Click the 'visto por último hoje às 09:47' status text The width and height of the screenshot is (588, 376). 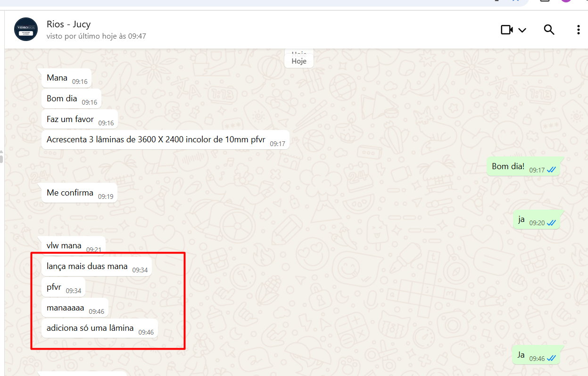[96, 36]
